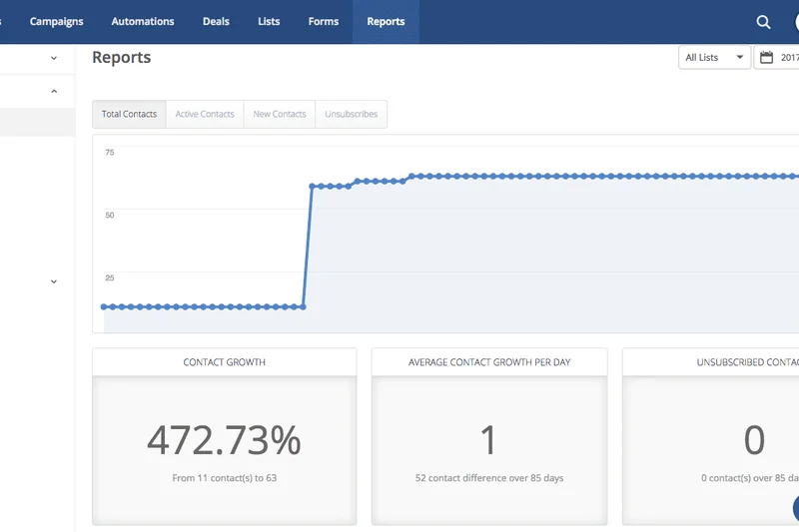Screen dimensions: 799x532
Task: Go to the Campaigns menu
Action: point(56,22)
